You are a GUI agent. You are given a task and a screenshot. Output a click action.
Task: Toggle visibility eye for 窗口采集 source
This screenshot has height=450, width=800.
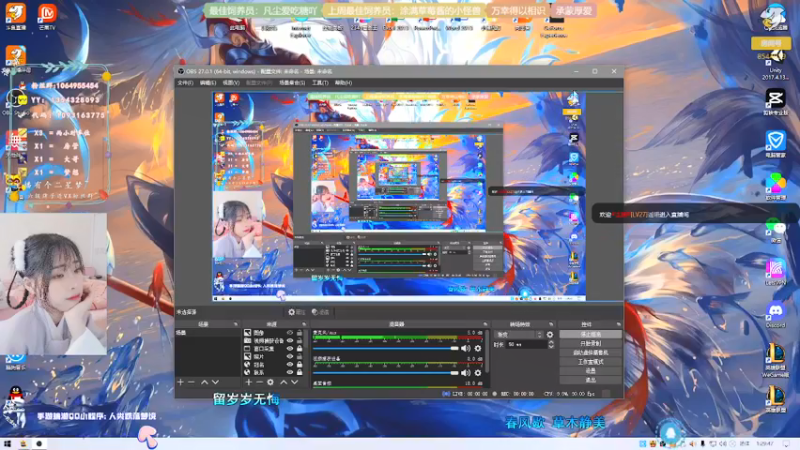[289, 348]
